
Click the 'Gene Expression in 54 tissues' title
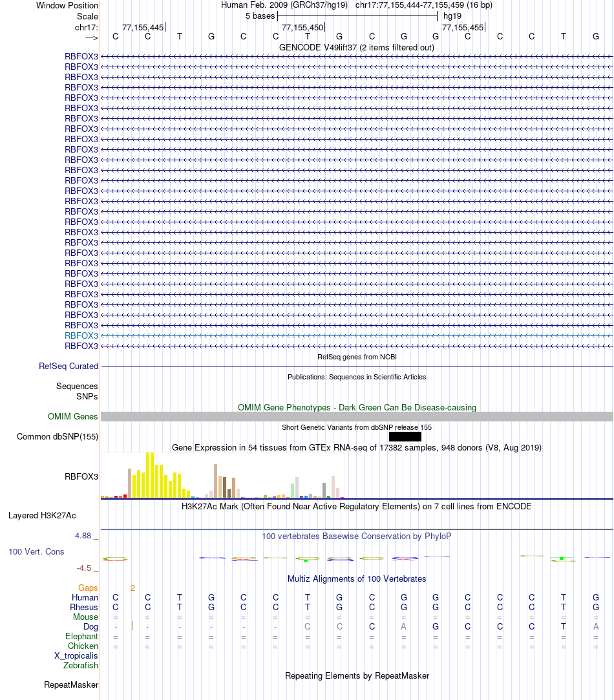click(x=357, y=448)
